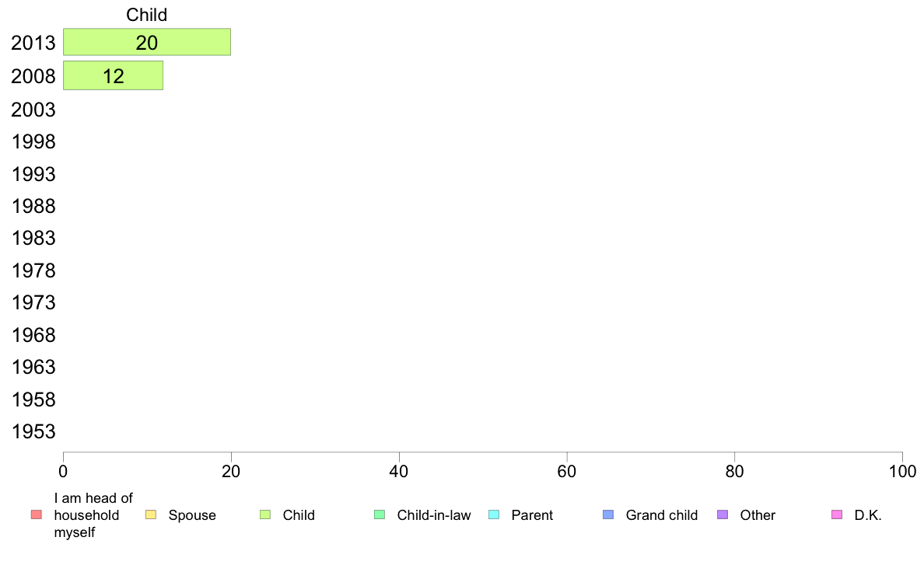Select the 2008 bar showing 12

[x=113, y=75]
